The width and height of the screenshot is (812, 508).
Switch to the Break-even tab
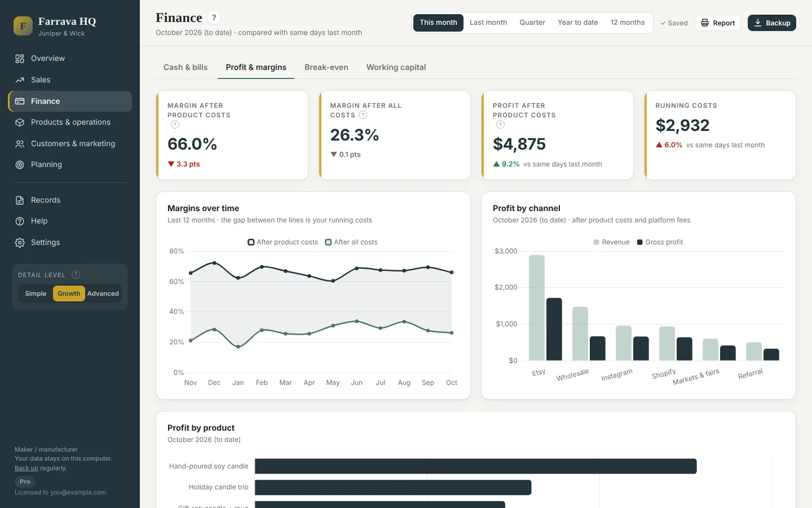tap(326, 67)
